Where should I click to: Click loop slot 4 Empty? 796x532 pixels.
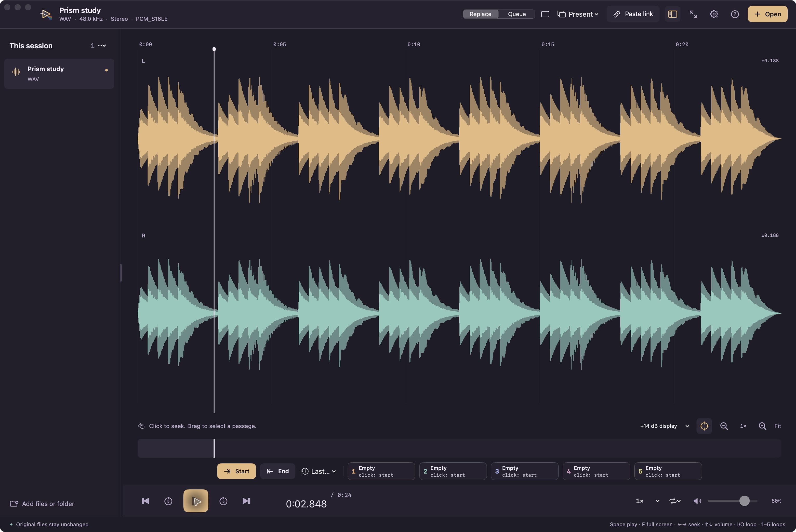click(596, 471)
